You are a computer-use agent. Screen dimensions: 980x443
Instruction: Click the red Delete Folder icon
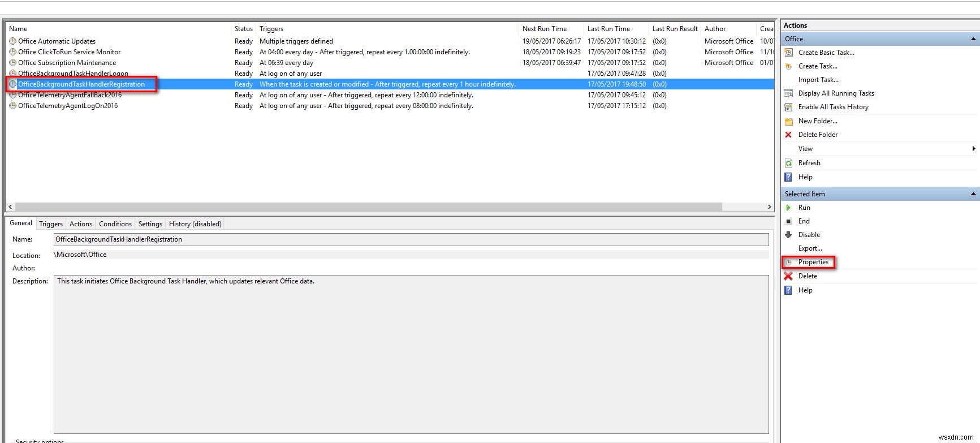[x=788, y=135]
